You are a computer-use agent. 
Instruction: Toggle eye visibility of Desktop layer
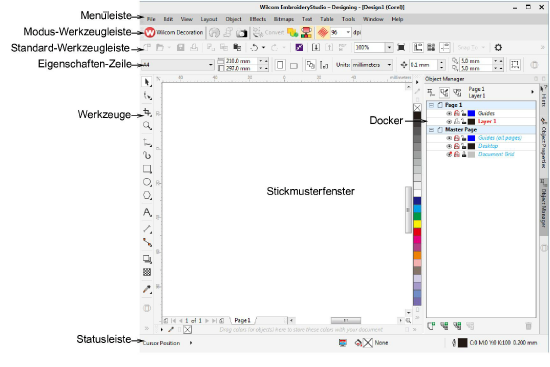click(x=449, y=146)
